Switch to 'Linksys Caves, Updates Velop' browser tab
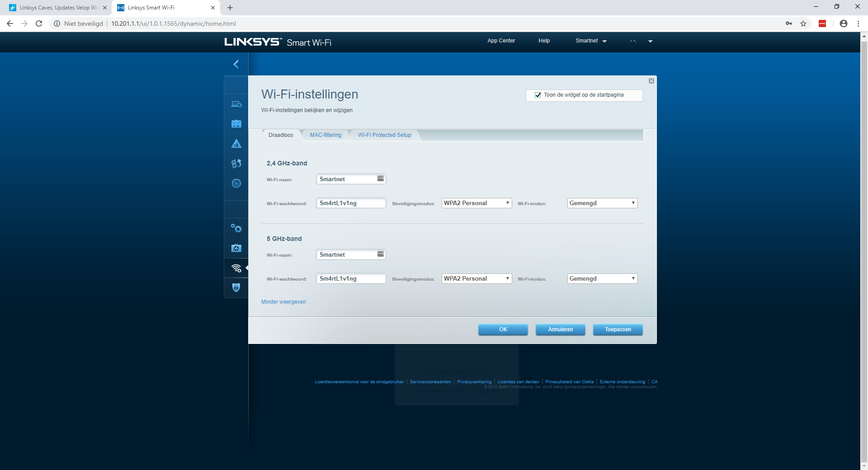 [x=58, y=8]
